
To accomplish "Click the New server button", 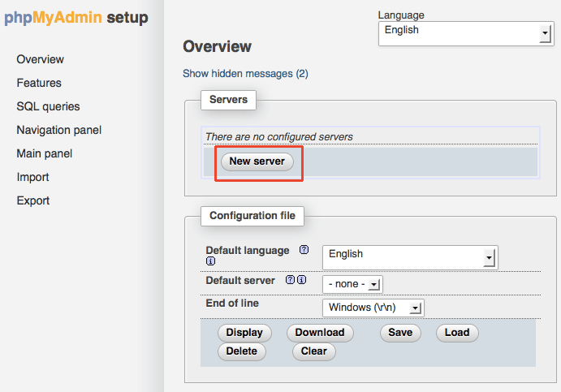I will [x=257, y=162].
